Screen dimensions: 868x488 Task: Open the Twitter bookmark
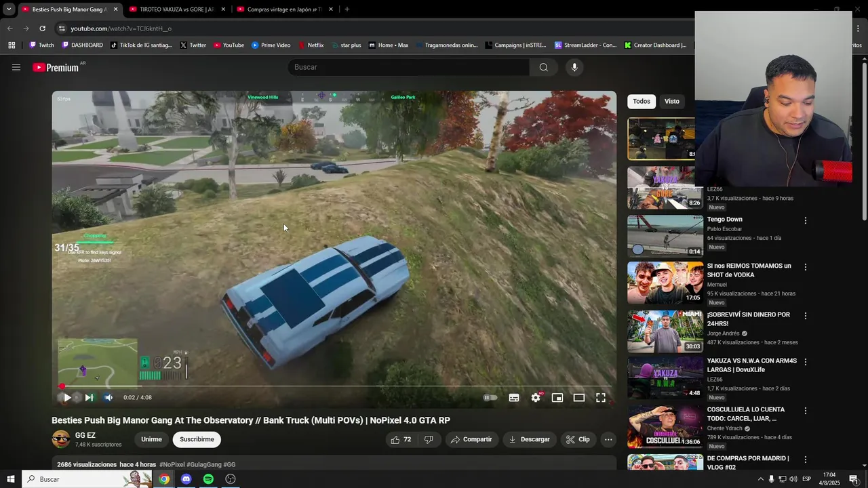point(193,45)
